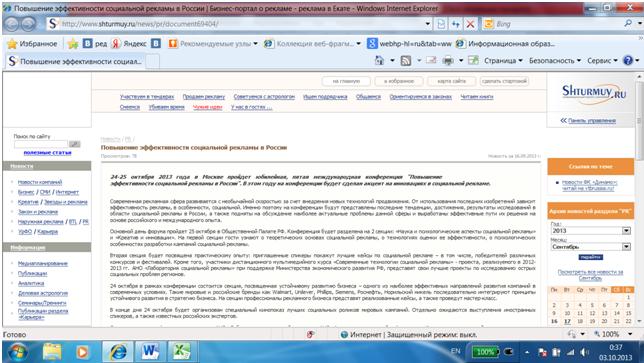Expand the Рекомендуемые узлы dropdown

(255, 44)
